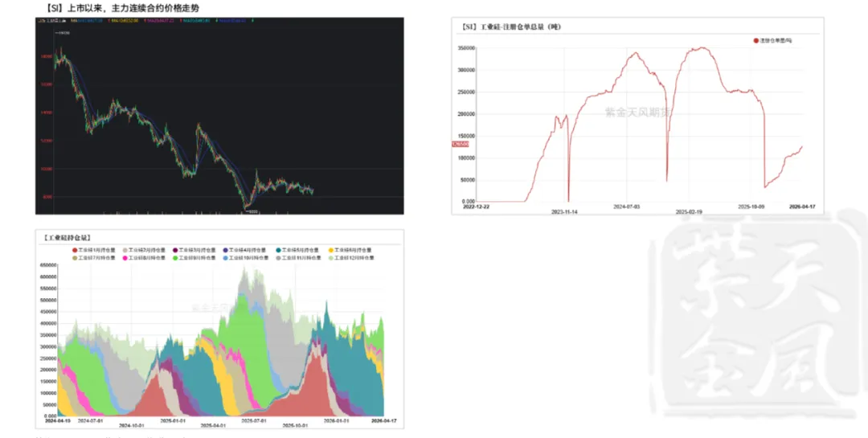Click the 300000 y-axis label on warehouse receipt chart
Viewport: 868px width, 438px height.
tap(466, 71)
